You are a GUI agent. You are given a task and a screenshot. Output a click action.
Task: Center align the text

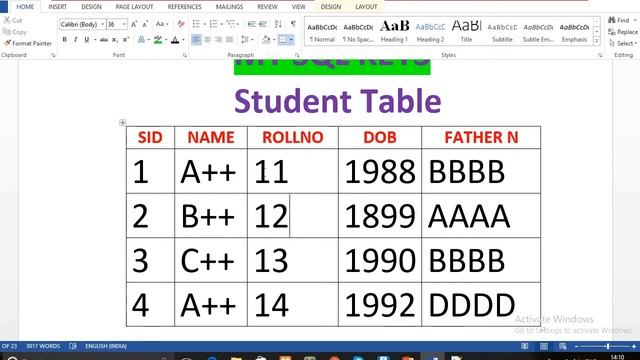pos(207,40)
